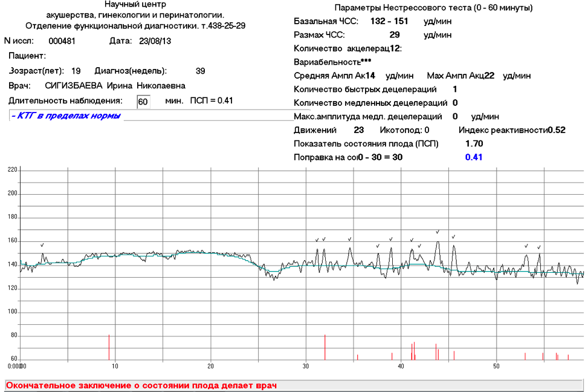Click the study date 23/08/13

pos(156,41)
